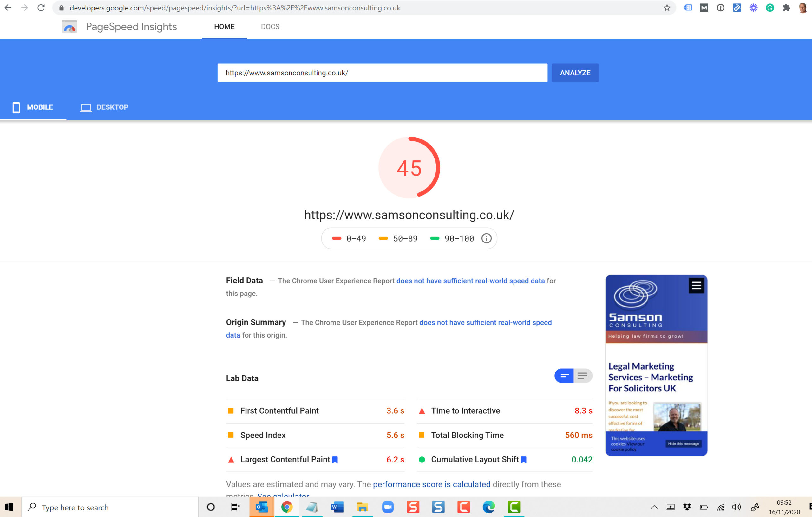Click the Speed Index metric row
Viewport: 812px width, 517px height.
(315, 435)
